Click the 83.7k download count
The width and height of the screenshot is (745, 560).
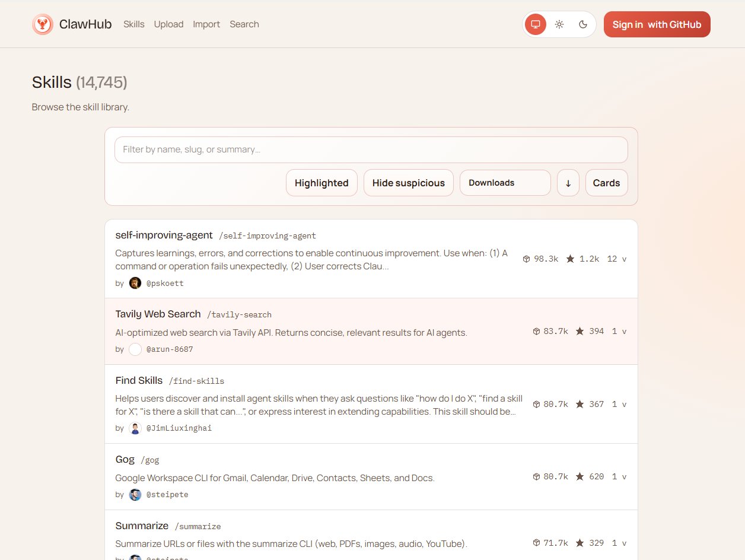[556, 331]
